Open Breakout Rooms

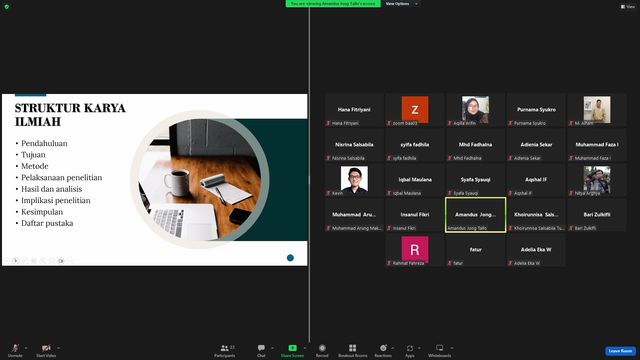click(x=353, y=350)
